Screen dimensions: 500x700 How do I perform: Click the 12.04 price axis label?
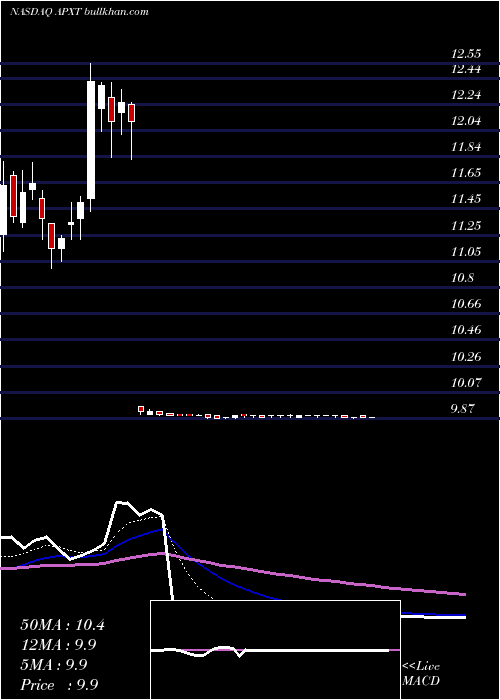466,121
